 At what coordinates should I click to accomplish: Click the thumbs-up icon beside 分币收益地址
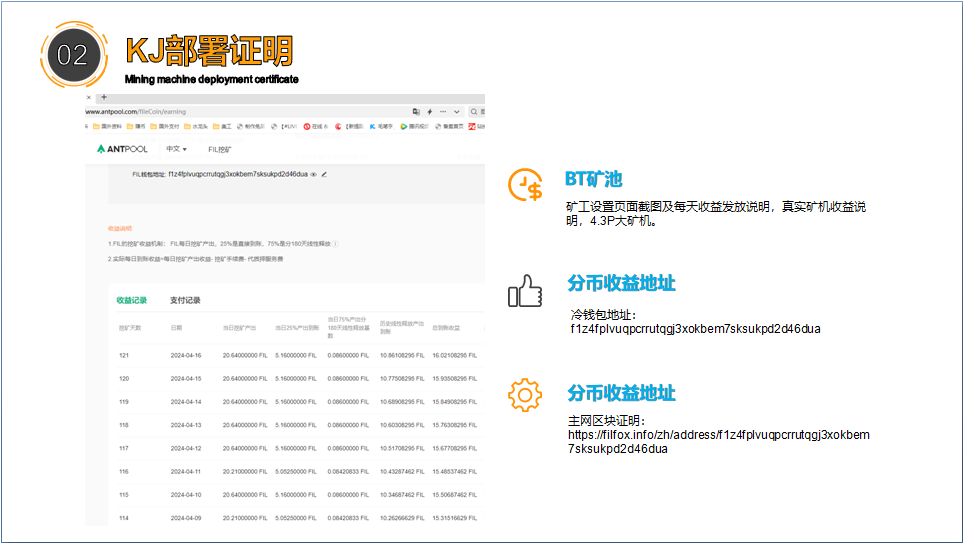point(525,291)
